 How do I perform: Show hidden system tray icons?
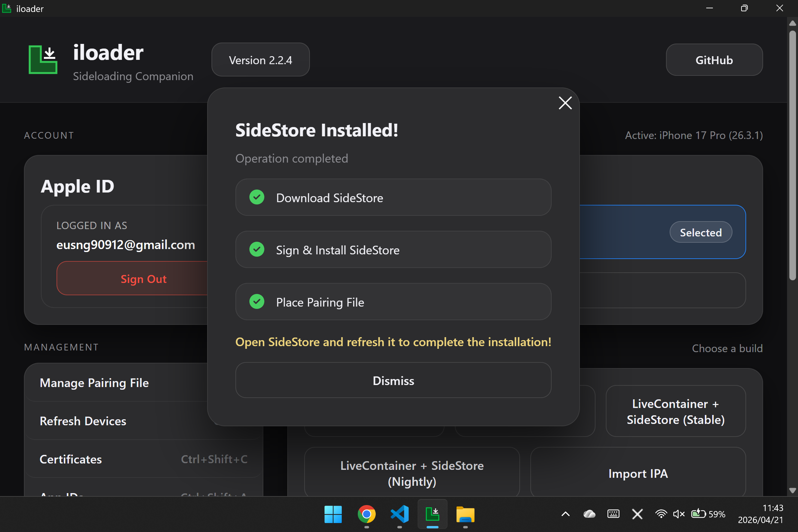(566, 514)
